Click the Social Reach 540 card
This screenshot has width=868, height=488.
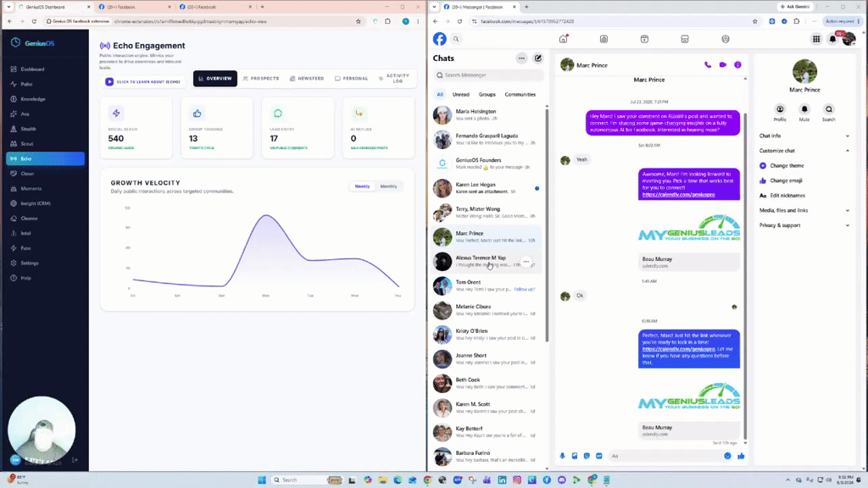pyautogui.click(x=136, y=129)
